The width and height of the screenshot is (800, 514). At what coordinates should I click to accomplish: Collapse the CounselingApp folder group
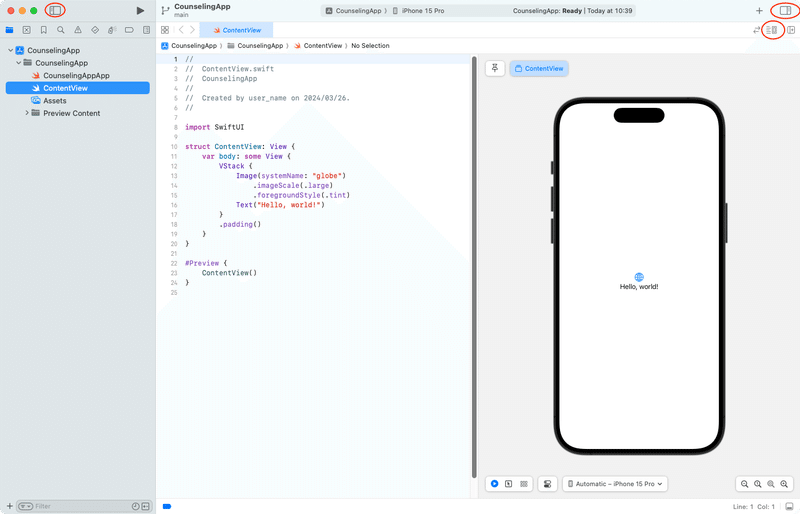[x=18, y=63]
